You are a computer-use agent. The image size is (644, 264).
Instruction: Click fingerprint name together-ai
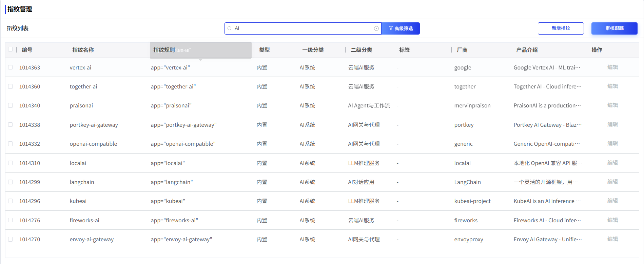click(83, 86)
